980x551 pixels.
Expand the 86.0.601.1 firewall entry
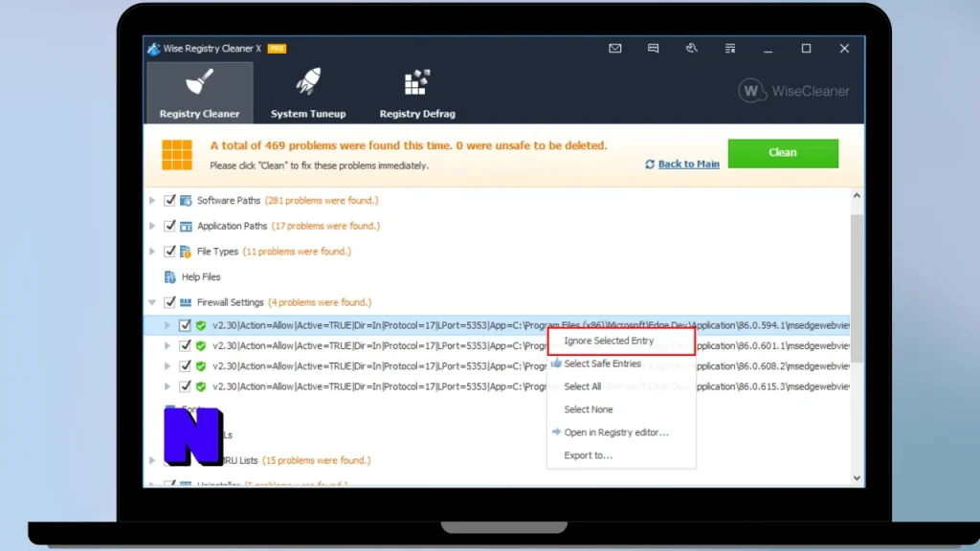click(x=167, y=345)
